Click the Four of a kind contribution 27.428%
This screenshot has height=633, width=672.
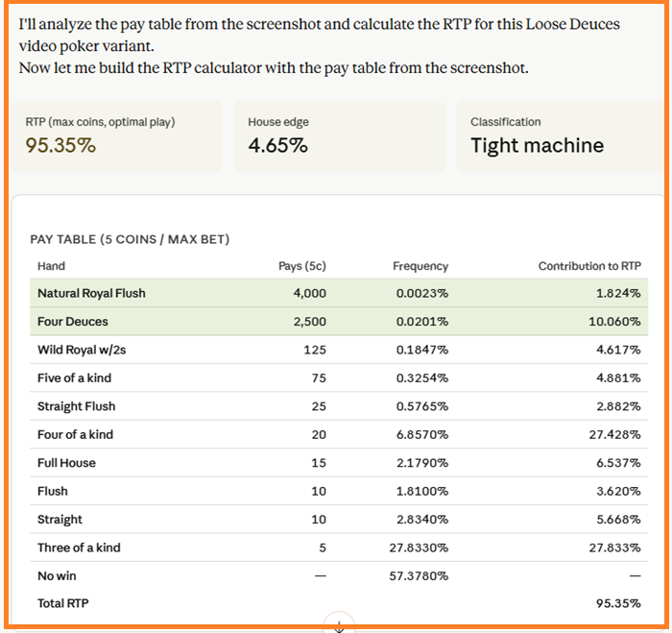tap(614, 435)
